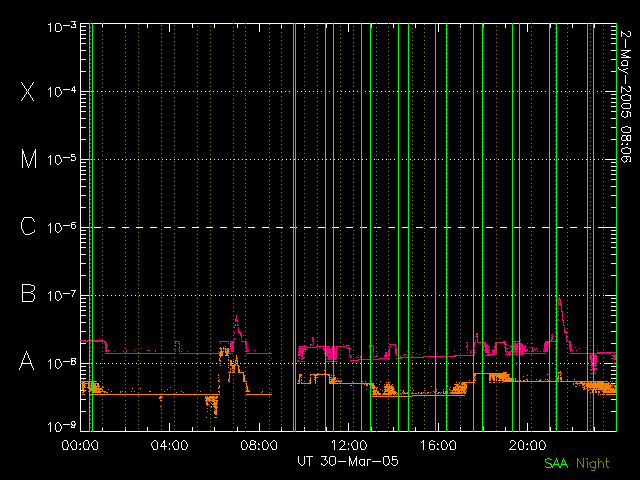Click the orange curve dip before 06:00
Viewport: 640px width, 480px height.
tap(212, 406)
